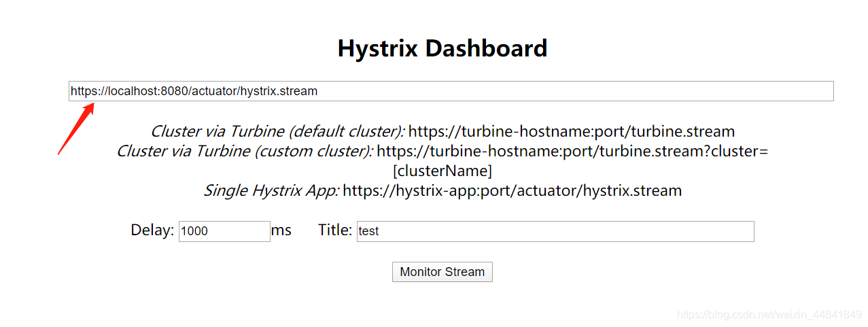Screen dimensions: 868x327
Task: Click the 'Cluster via Turbine (custom cluster):' label
Action: click(x=244, y=151)
